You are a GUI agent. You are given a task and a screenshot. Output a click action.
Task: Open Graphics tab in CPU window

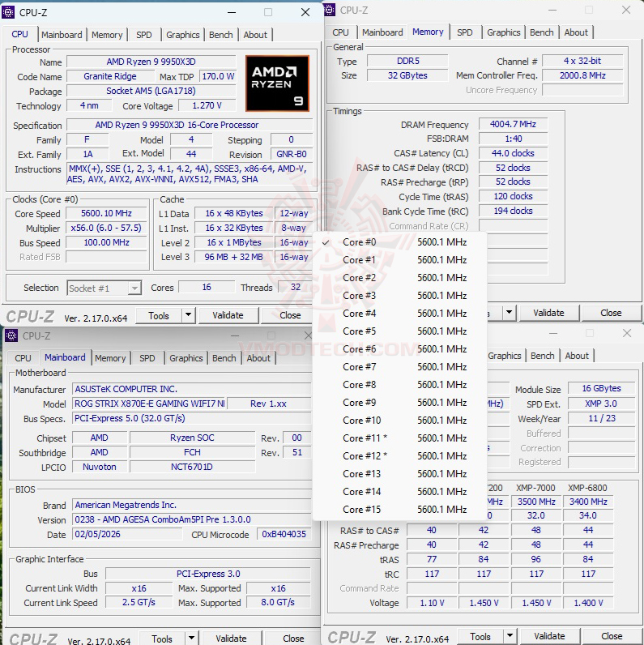[x=182, y=35]
